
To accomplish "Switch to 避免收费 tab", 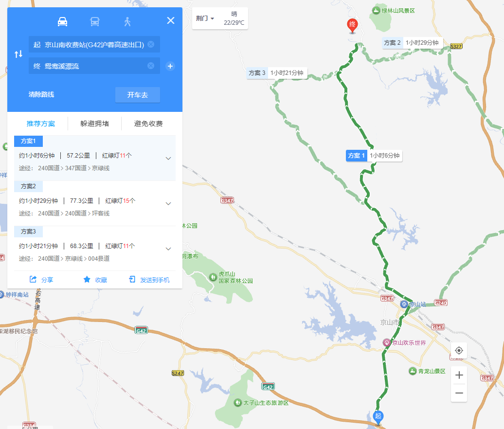I will pos(148,124).
